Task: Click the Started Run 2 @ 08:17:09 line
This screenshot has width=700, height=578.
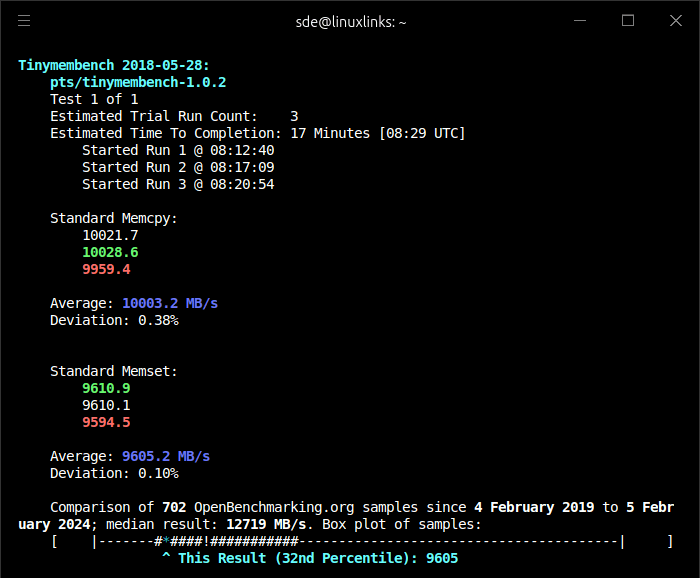Action: (x=178, y=167)
